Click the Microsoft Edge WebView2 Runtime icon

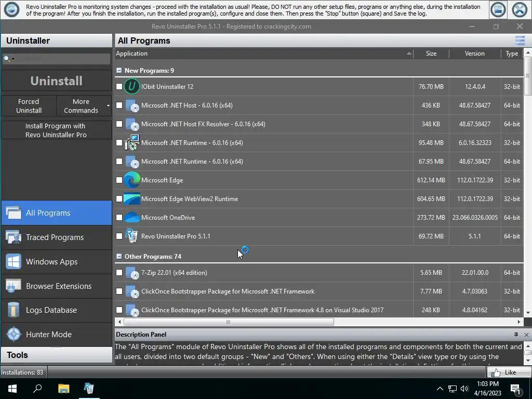click(x=131, y=199)
